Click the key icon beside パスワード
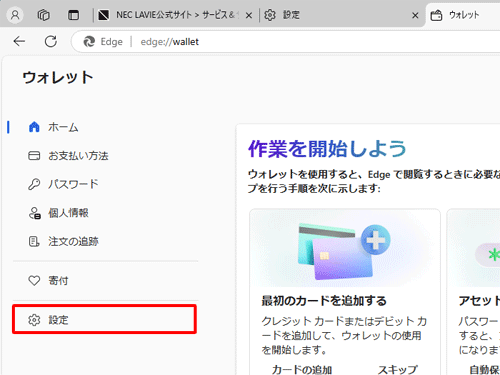The image size is (500, 375). coord(34,184)
